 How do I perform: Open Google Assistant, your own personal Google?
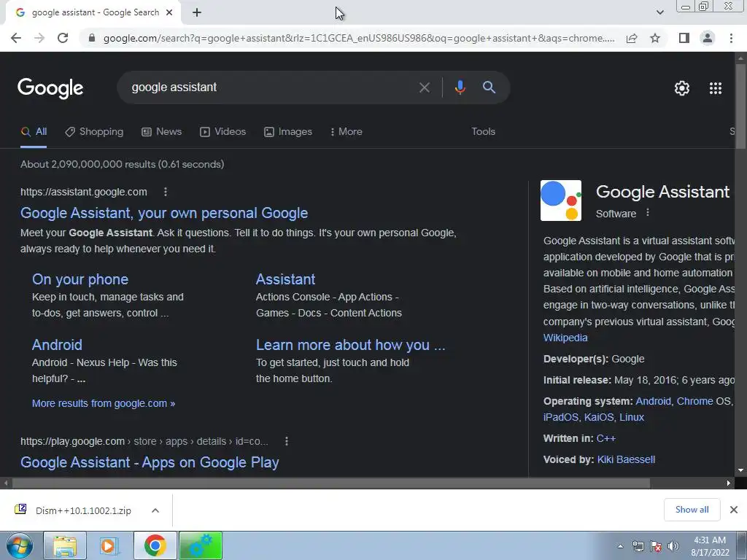coord(164,213)
